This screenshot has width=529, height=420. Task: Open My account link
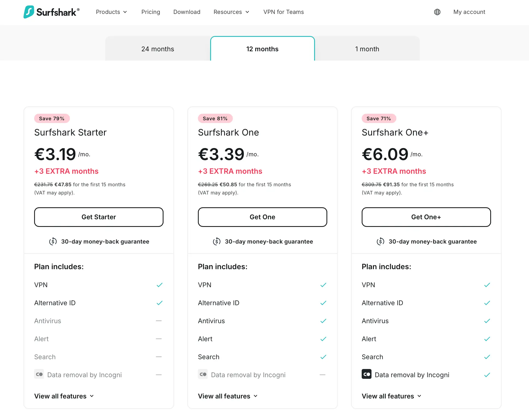pyautogui.click(x=469, y=12)
